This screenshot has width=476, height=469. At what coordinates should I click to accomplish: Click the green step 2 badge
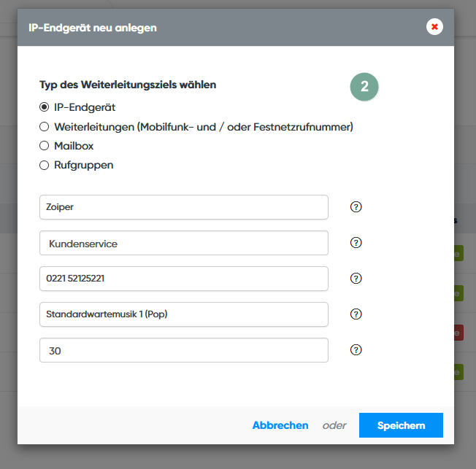click(x=364, y=86)
